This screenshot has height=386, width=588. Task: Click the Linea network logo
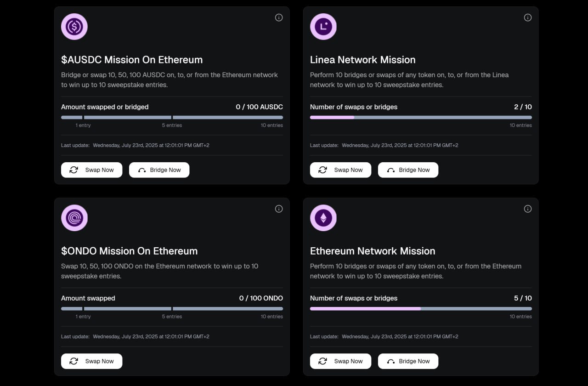323,27
